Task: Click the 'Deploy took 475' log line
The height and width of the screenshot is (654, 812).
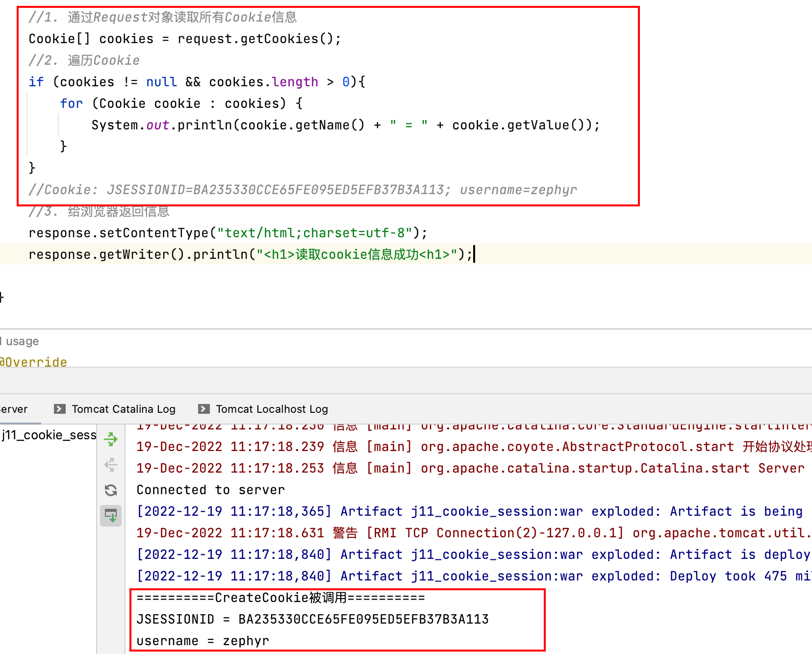Action: (x=474, y=576)
